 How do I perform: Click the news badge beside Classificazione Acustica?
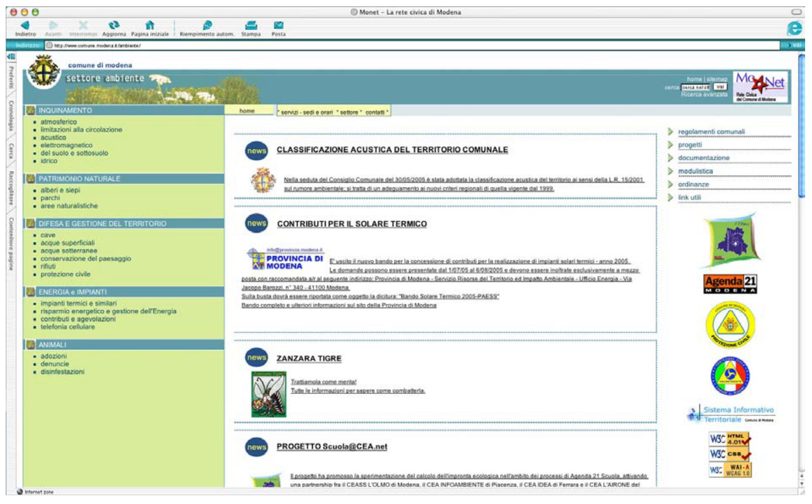point(257,151)
